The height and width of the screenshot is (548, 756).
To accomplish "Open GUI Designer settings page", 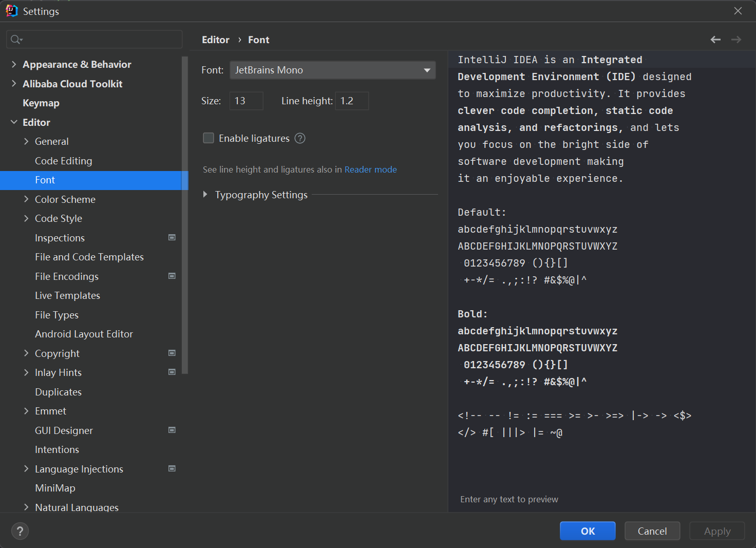I will [64, 430].
